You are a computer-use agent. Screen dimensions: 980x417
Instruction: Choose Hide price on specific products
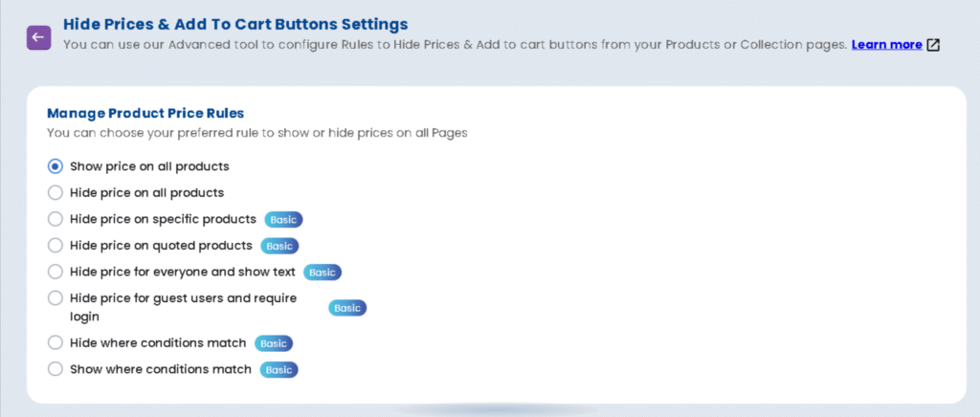pyautogui.click(x=56, y=219)
